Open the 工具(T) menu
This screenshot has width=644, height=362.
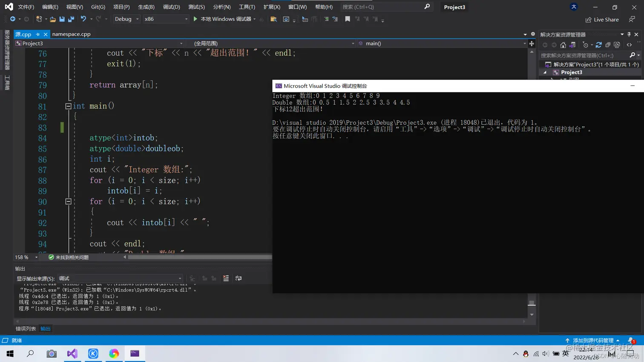pos(247,7)
